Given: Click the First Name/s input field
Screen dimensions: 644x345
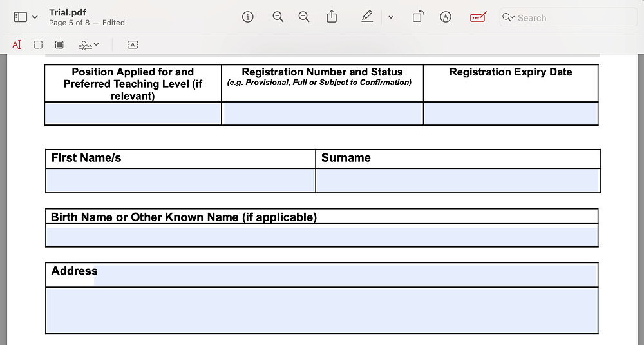Looking at the screenshot, I should pyautogui.click(x=180, y=181).
